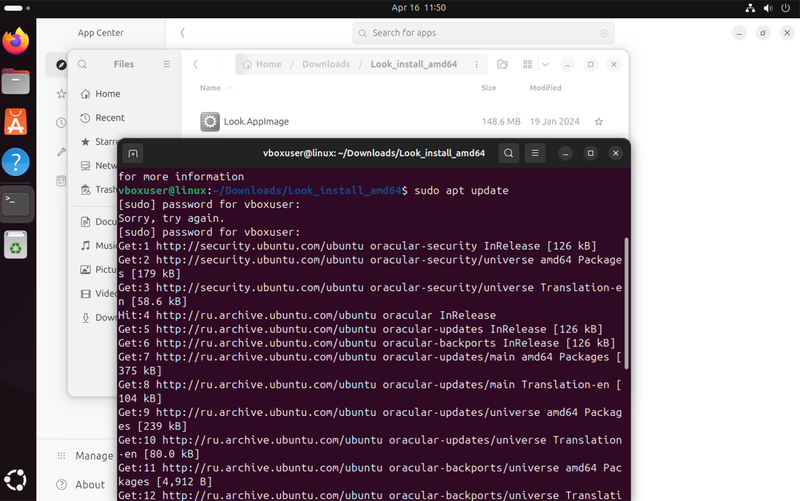
Task: Navigate to Downloads in the path bar
Action: tap(326, 64)
